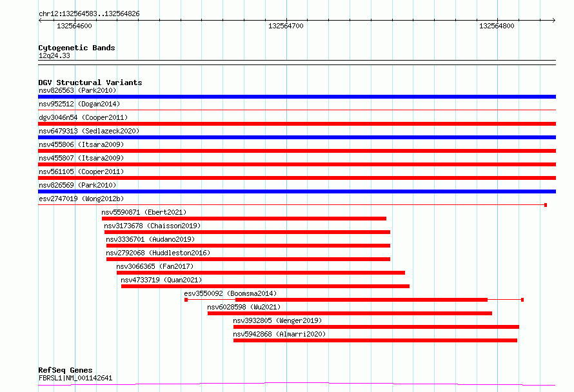Click the red end marker of esv2747019
The height and width of the screenshot is (392, 574).
[x=546, y=205]
